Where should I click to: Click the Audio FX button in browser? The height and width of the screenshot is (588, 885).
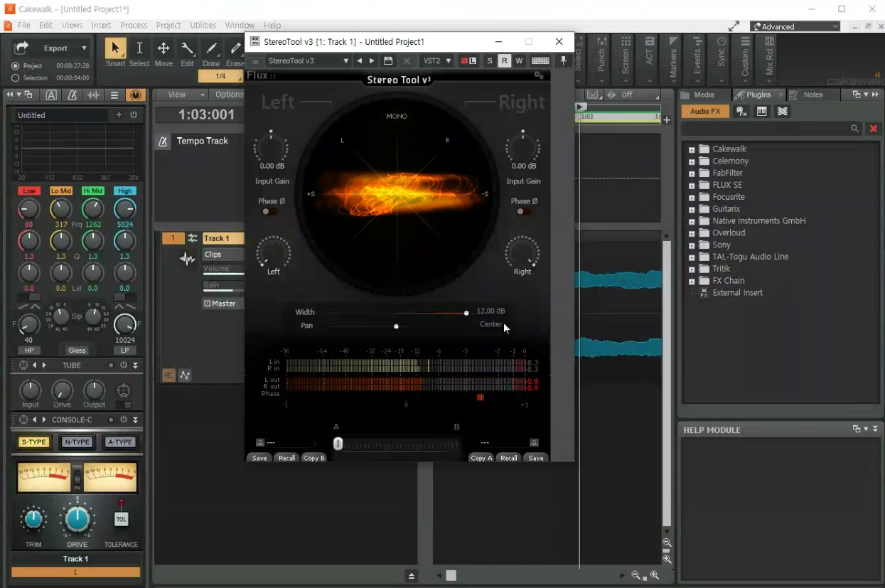[x=705, y=112]
